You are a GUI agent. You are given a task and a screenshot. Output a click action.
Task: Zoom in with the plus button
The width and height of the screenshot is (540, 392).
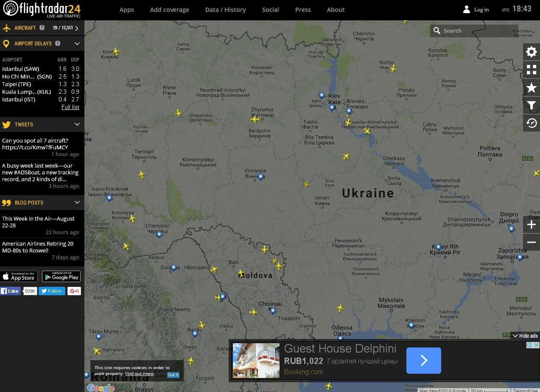pos(531,224)
